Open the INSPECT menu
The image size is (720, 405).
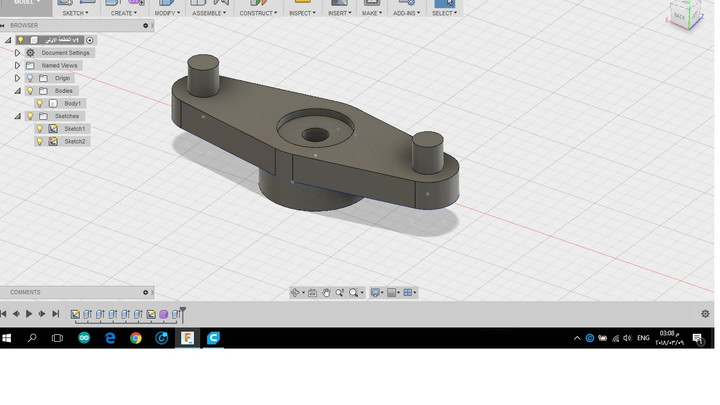pos(302,13)
